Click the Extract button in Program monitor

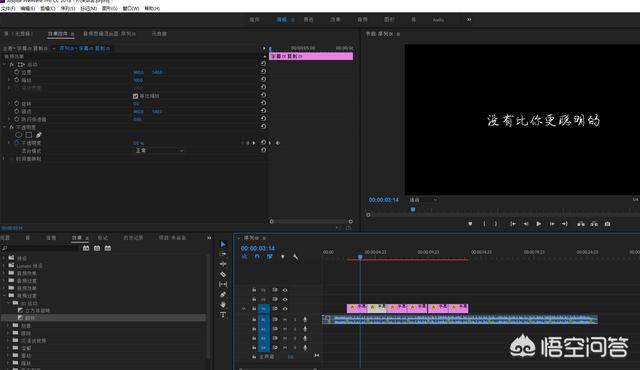coord(594,224)
